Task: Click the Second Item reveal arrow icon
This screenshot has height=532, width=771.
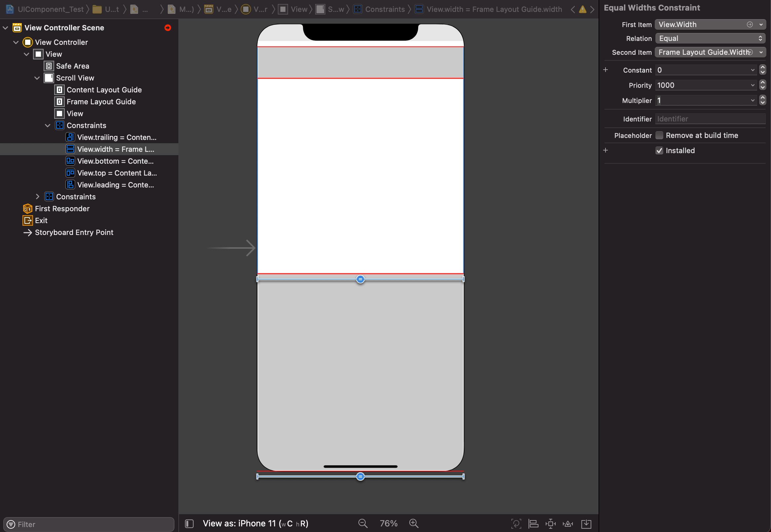Action: [750, 52]
